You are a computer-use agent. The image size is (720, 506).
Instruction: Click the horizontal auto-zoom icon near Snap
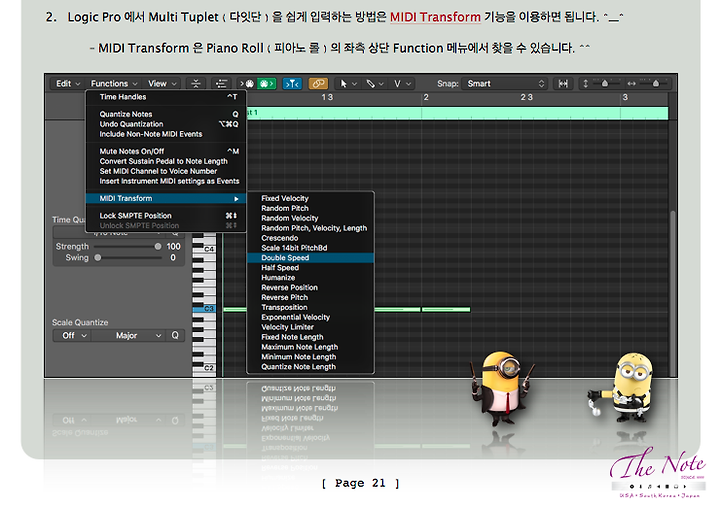pos(563,84)
